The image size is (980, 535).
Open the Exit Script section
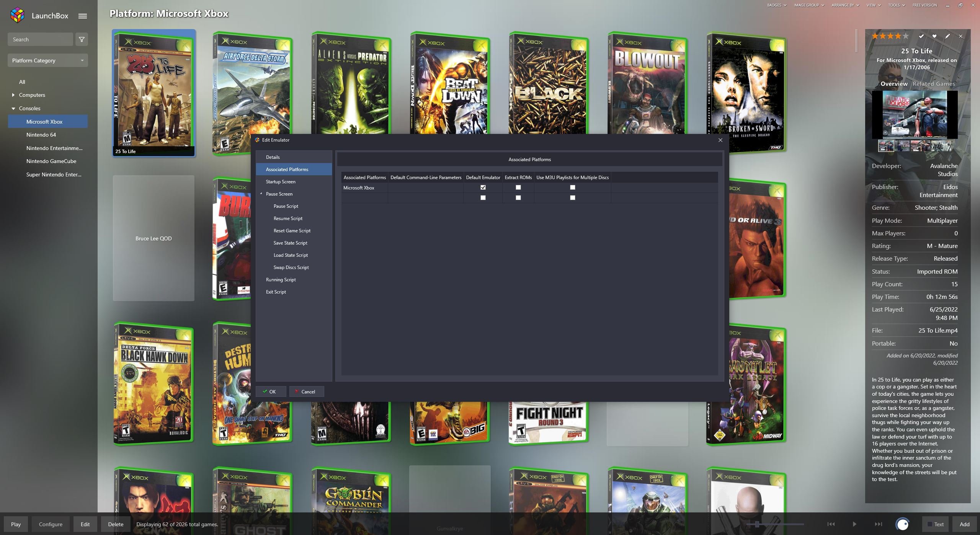[x=294, y=292]
